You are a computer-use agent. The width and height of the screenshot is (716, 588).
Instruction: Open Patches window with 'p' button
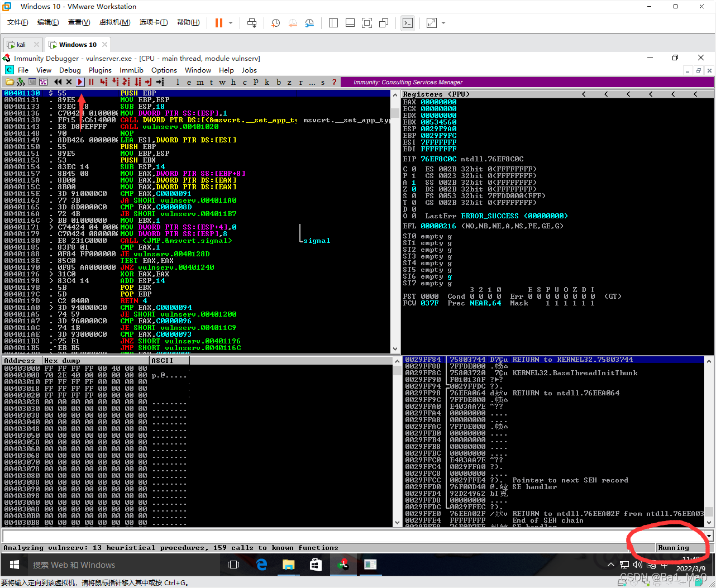pyautogui.click(x=256, y=82)
